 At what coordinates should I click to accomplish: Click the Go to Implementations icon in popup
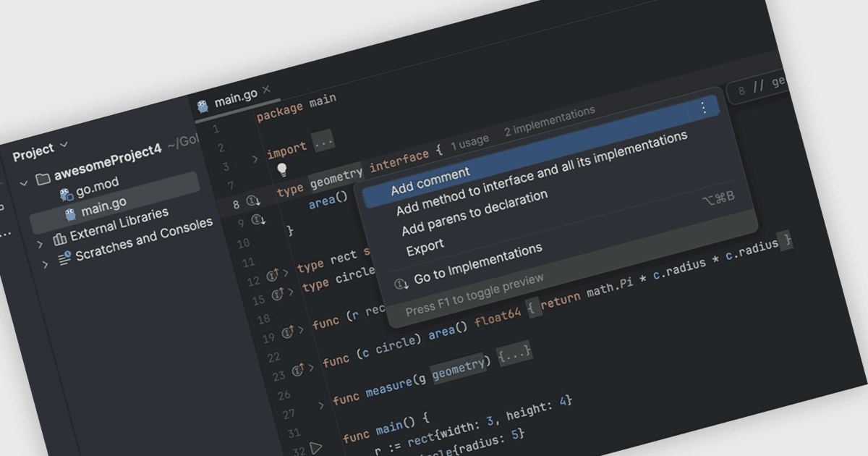pyautogui.click(x=401, y=284)
